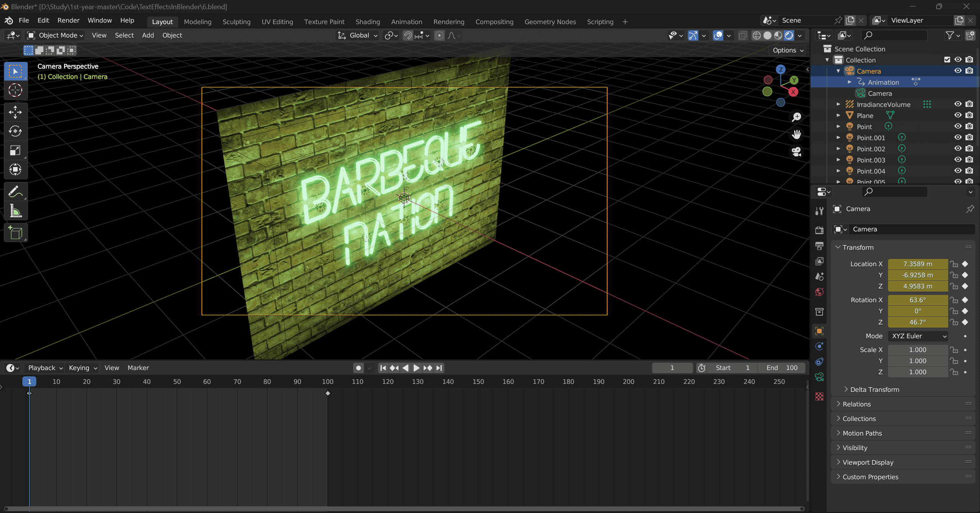Select the keyframe diamond at frame 100
Screen dimensions: 980x513
click(328, 393)
